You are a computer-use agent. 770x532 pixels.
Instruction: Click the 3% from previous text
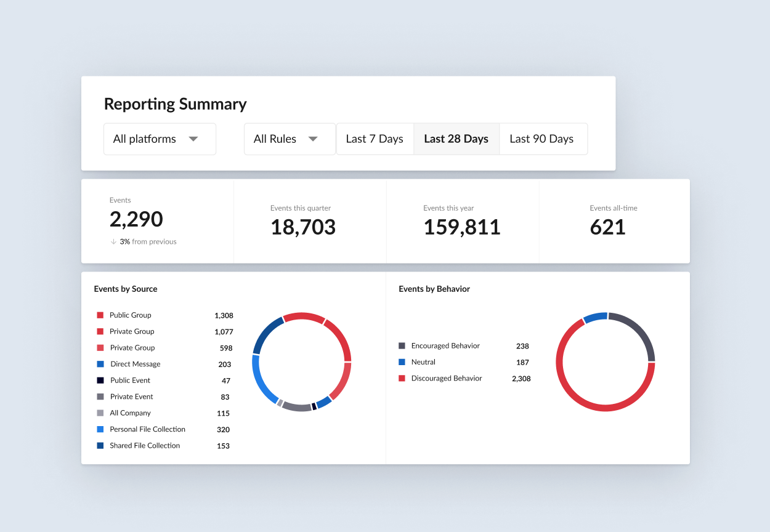[148, 242]
